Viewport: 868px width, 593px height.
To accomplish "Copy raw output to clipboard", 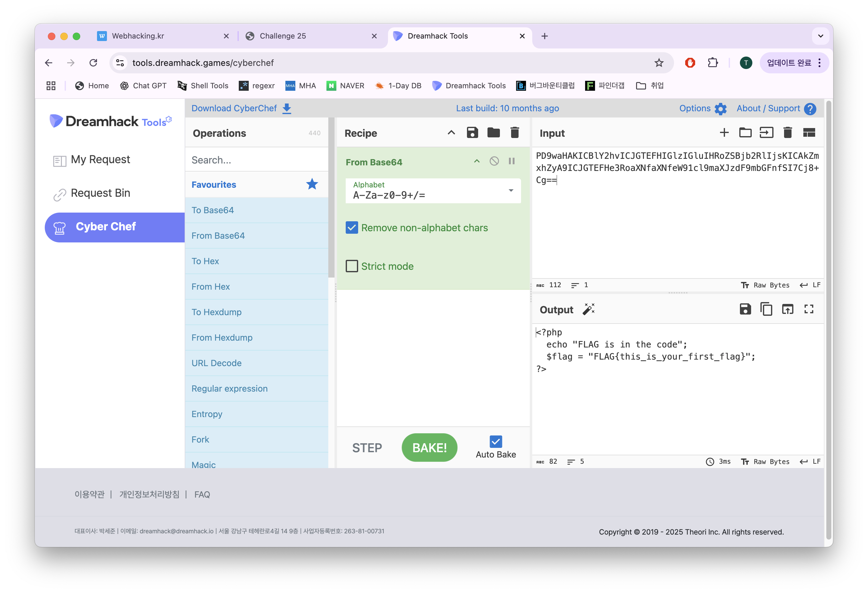I will point(766,309).
